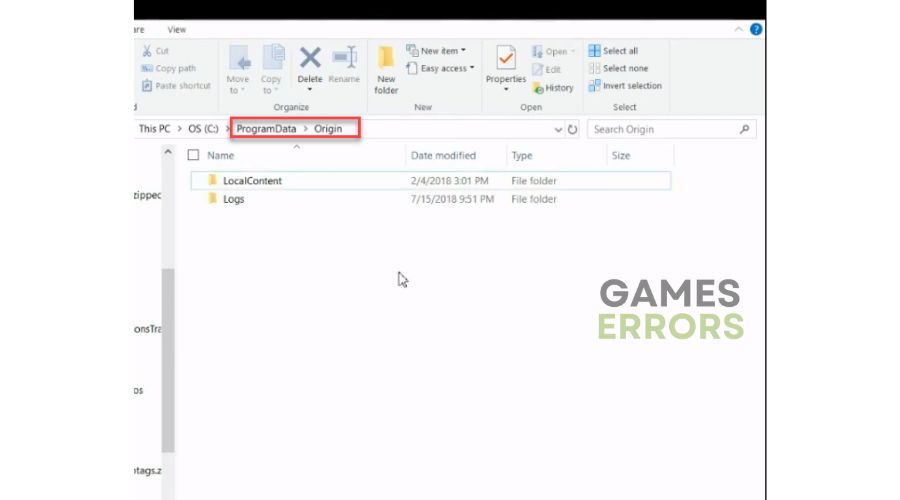Sort by Date modified column

[443, 156]
